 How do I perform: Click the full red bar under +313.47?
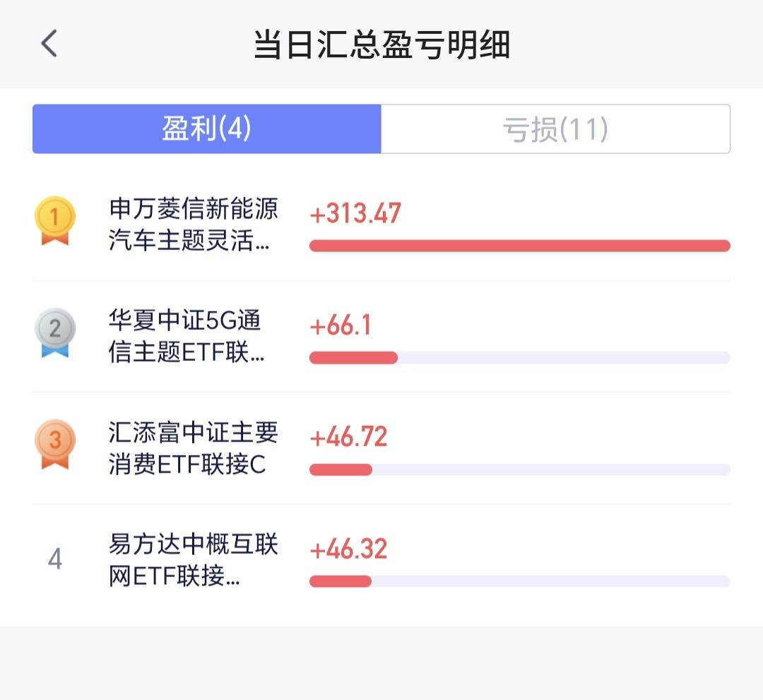[x=519, y=246]
